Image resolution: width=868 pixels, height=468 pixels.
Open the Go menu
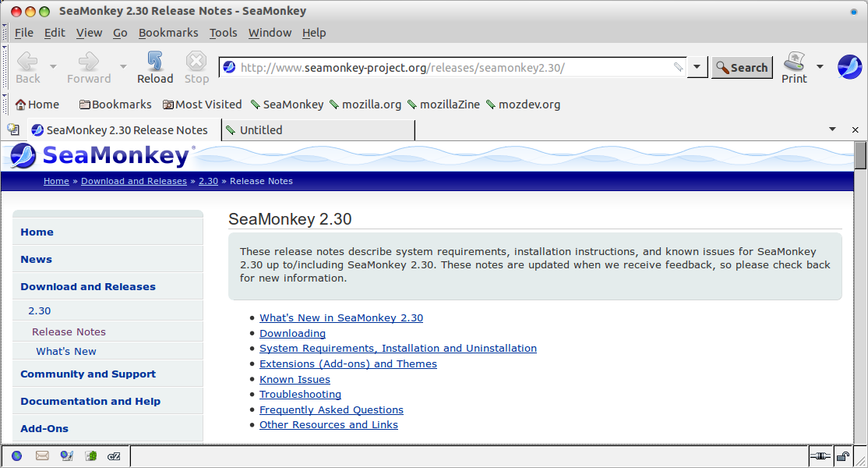[x=120, y=33]
